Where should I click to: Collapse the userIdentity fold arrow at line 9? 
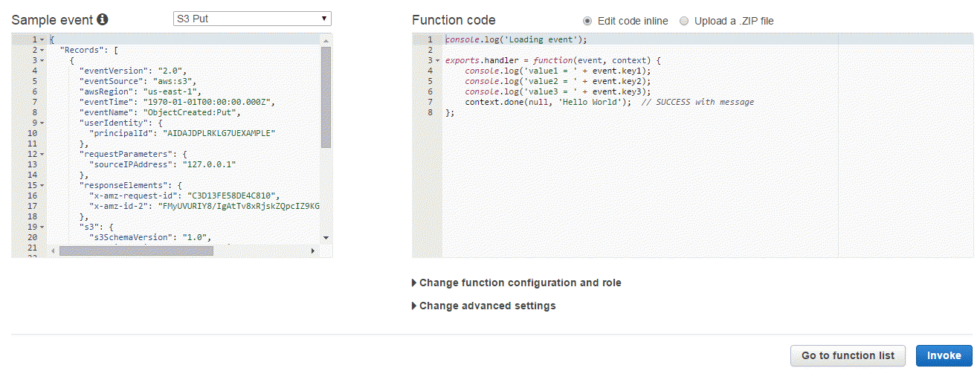pyautogui.click(x=42, y=123)
